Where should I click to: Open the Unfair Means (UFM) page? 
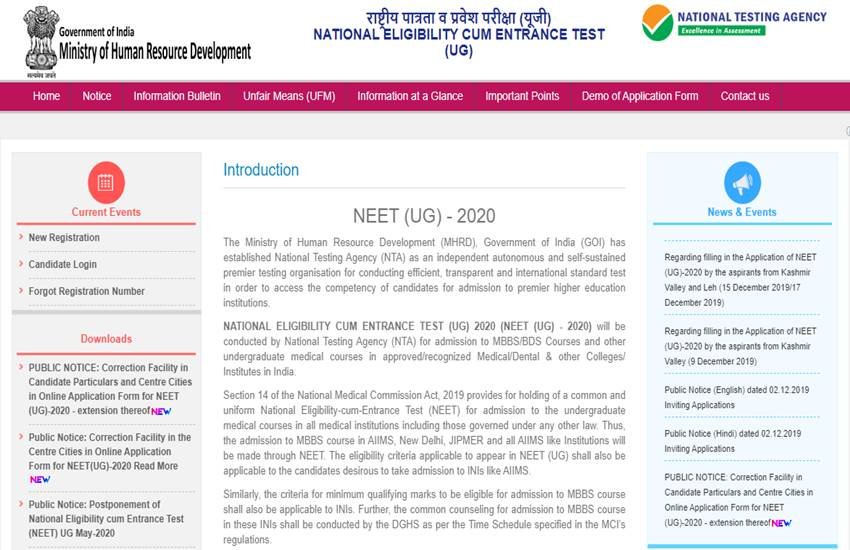pyautogui.click(x=289, y=96)
